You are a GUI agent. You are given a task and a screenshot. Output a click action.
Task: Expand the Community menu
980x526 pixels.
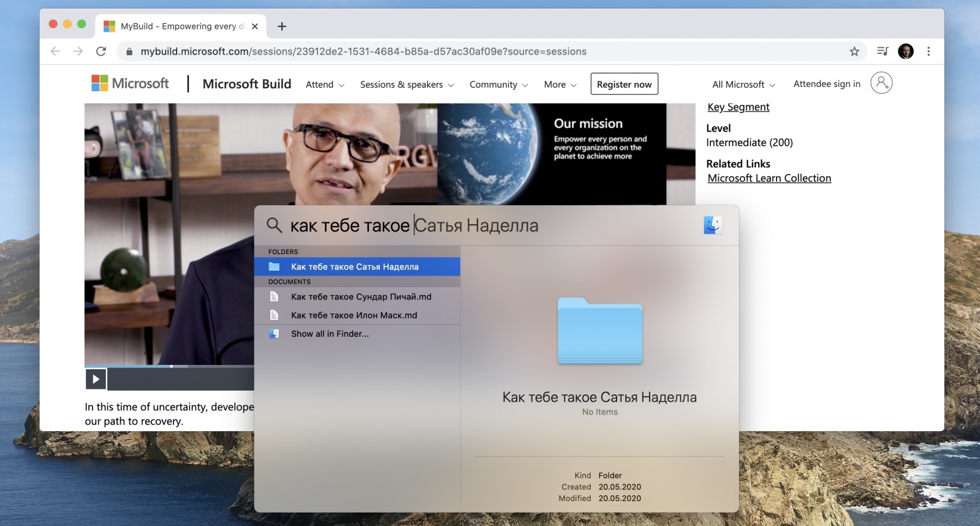[x=499, y=85]
